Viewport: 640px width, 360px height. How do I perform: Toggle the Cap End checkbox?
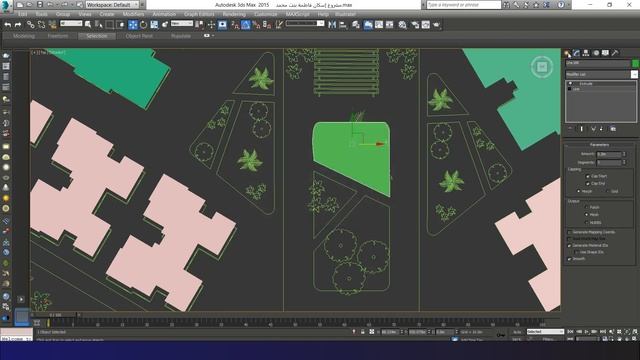588,184
